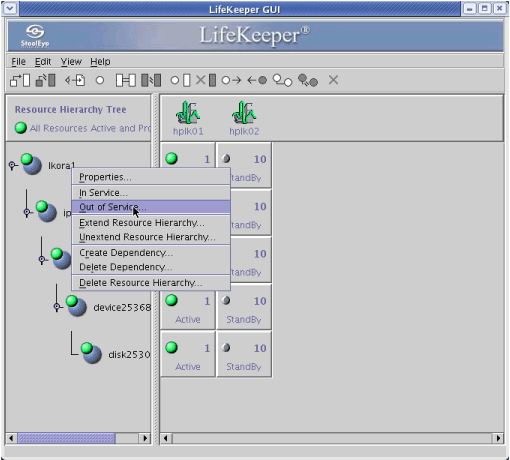The image size is (510, 460).
Task: Click the View Logs circle toolbar icon
Action: [x=100, y=80]
